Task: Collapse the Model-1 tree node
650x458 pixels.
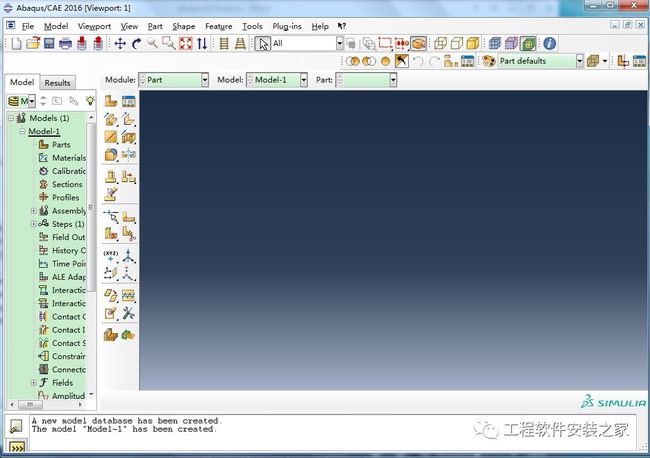Action: [22, 131]
